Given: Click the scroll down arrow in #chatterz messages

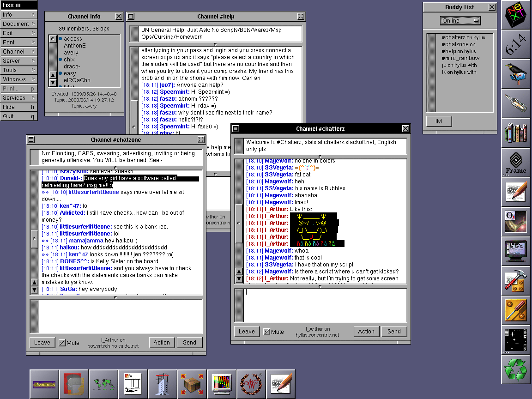Looking at the screenshot, I should tap(239, 279).
